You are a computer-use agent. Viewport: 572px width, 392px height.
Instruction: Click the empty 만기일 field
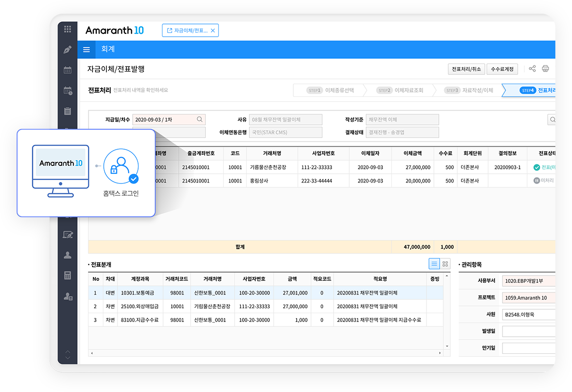(529, 348)
